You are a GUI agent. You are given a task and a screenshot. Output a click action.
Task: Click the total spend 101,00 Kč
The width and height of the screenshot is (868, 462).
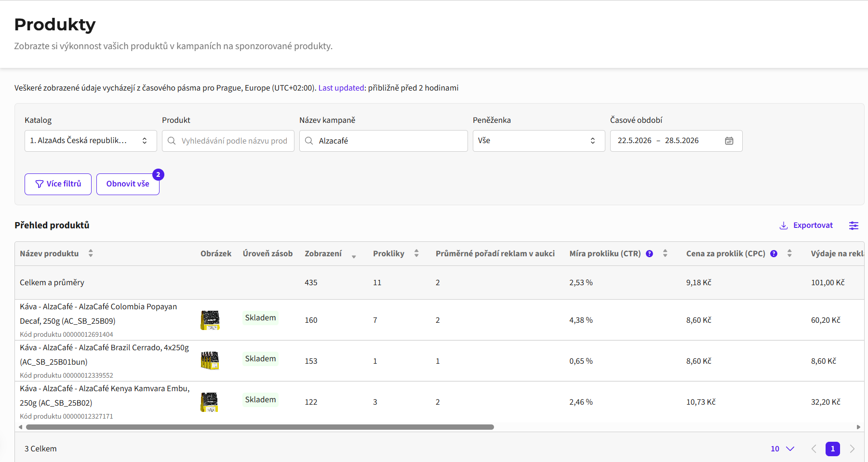click(828, 282)
